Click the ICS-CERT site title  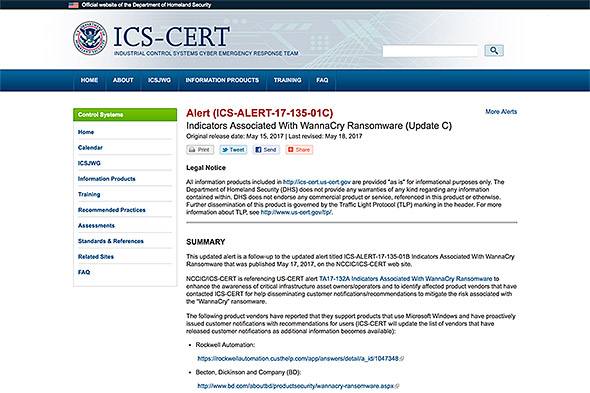[x=172, y=37]
